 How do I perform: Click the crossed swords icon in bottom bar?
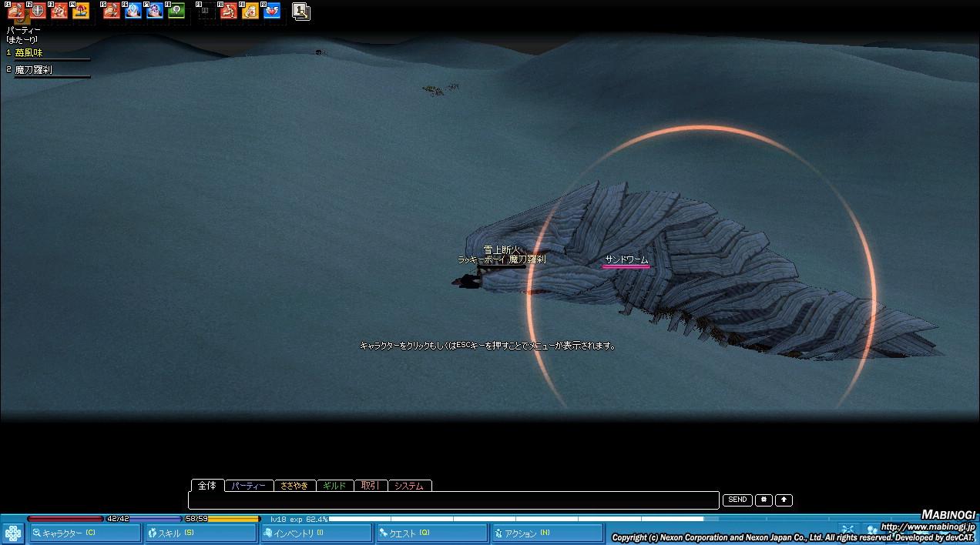click(x=848, y=530)
